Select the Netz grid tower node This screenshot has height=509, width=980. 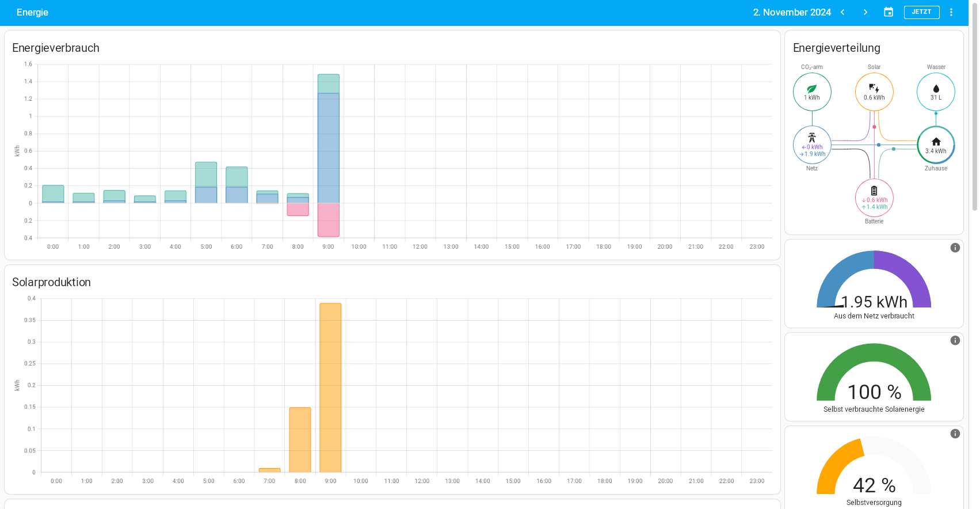(812, 145)
